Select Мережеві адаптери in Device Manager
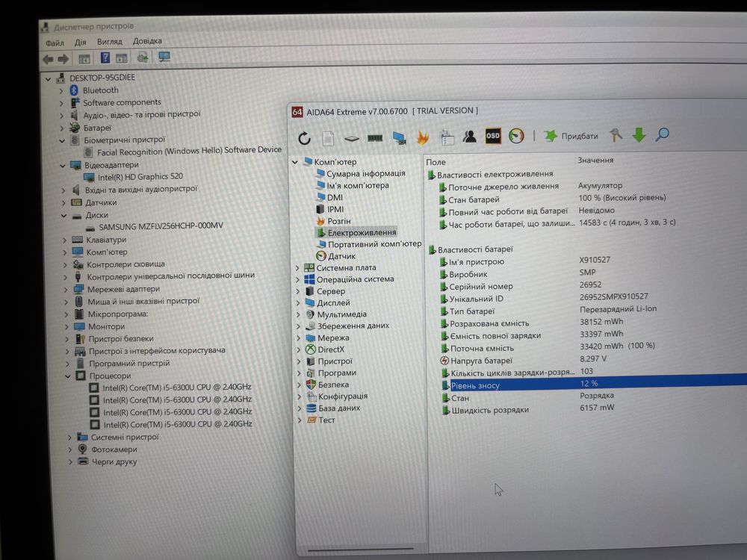 123,290
